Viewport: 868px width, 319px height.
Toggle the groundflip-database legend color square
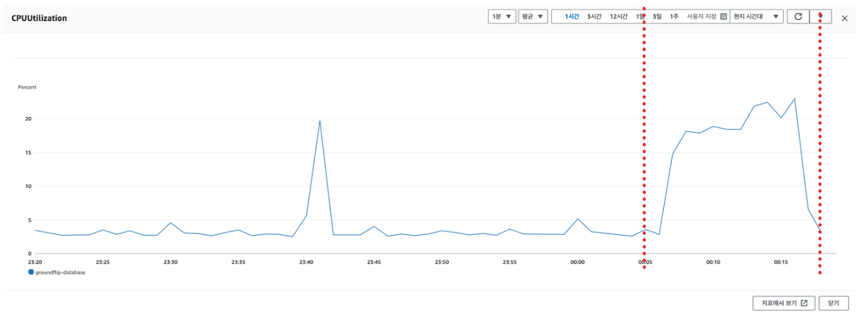[31, 272]
